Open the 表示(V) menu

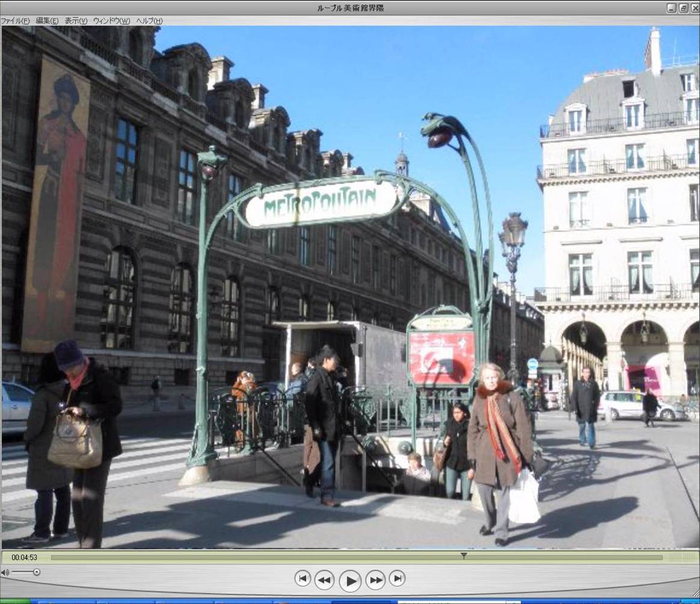[x=76, y=21]
